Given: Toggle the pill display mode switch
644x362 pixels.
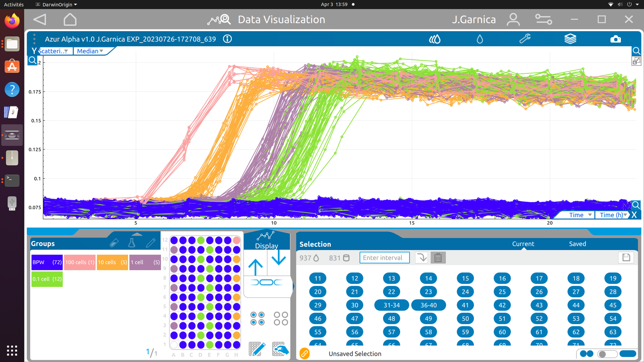Looking at the screenshot, I should [607, 354].
